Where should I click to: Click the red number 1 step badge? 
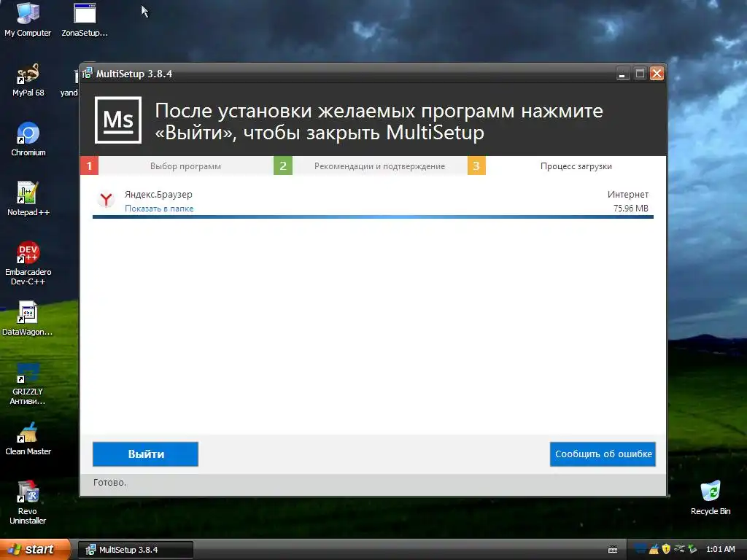pos(89,166)
